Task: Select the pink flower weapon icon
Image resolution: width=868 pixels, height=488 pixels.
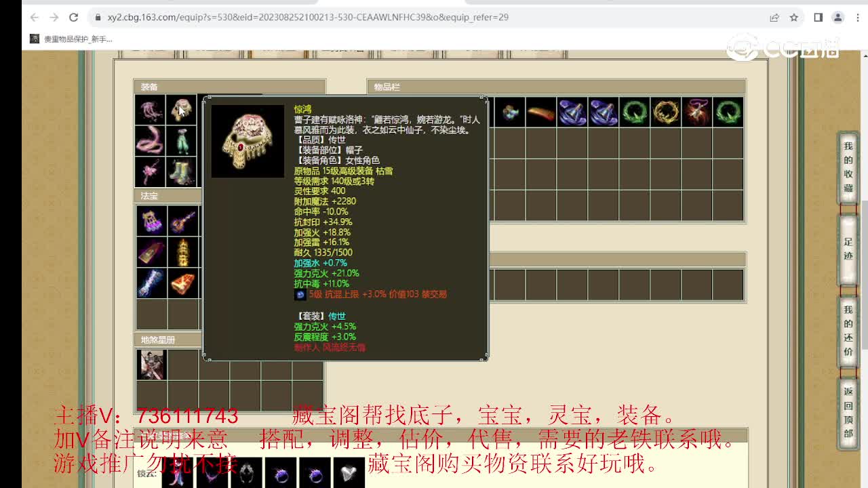Action: click(150, 172)
